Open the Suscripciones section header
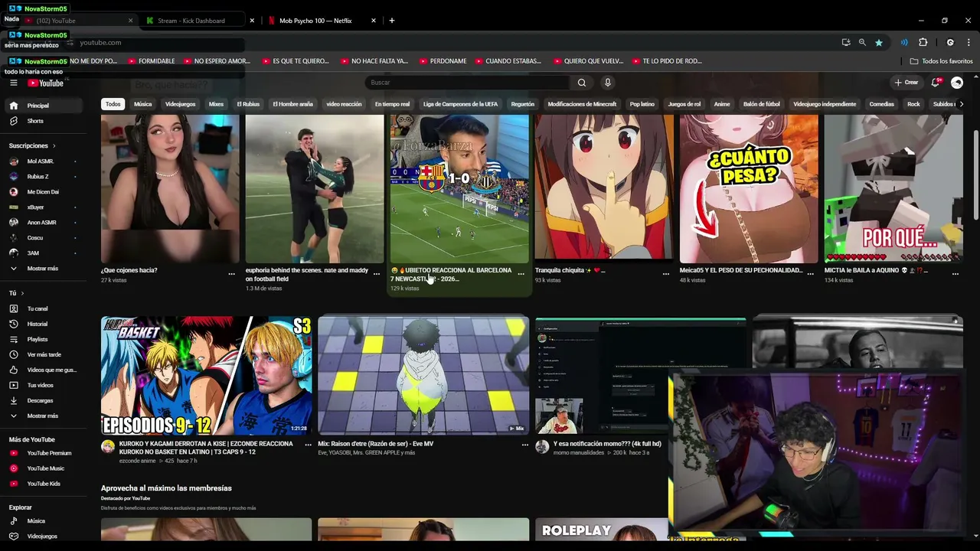Image resolution: width=980 pixels, height=551 pixels. pyautogui.click(x=32, y=145)
